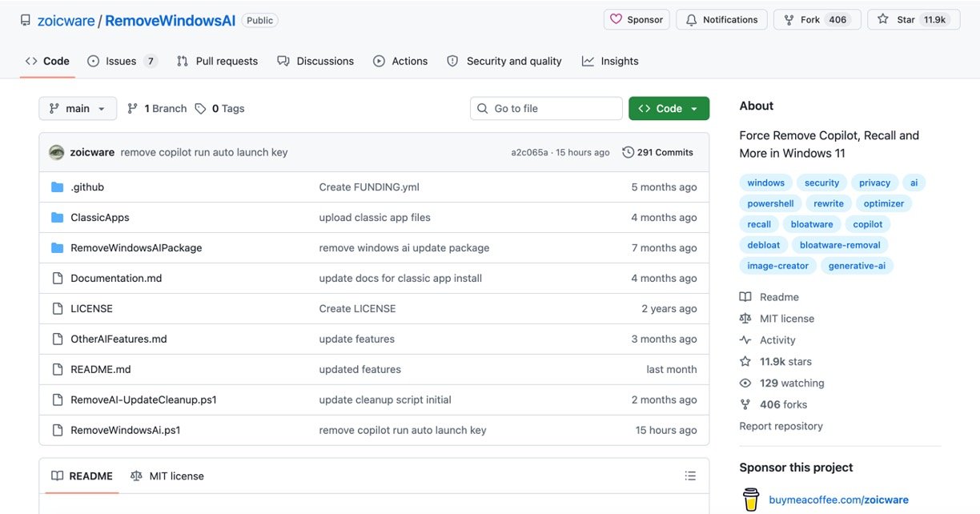
Task: Open commit hash a2c065a
Action: pyautogui.click(x=529, y=152)
